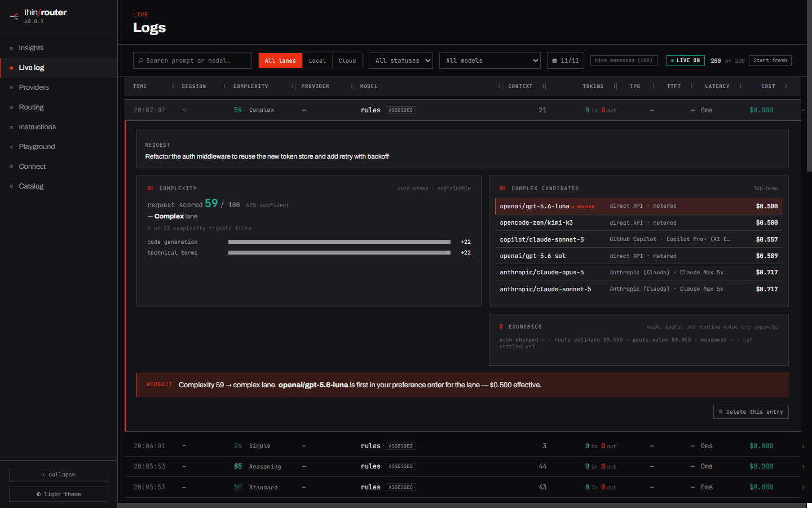Collapse the sidebar
The image size is (812, 508).
[x=59, y=475]
